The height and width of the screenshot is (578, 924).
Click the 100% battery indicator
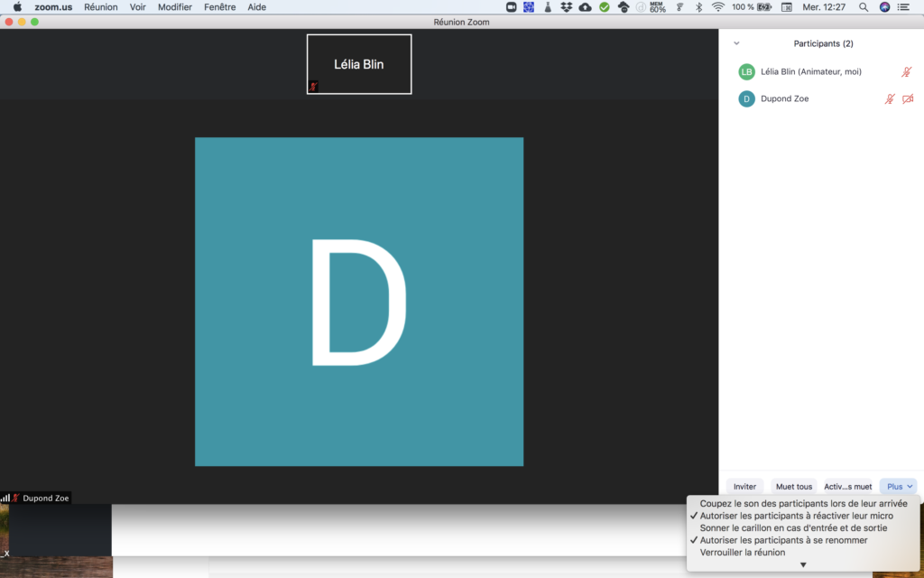[x=752, y=7]
